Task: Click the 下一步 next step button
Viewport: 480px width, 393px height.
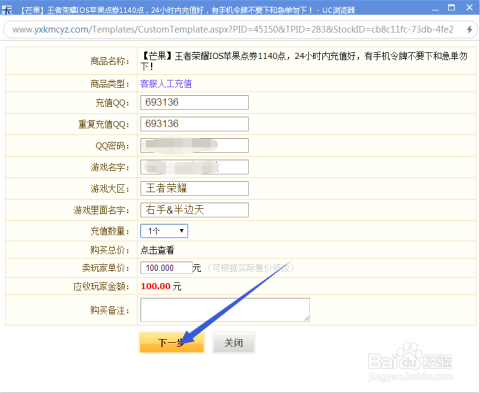Action: click(172, 342)
